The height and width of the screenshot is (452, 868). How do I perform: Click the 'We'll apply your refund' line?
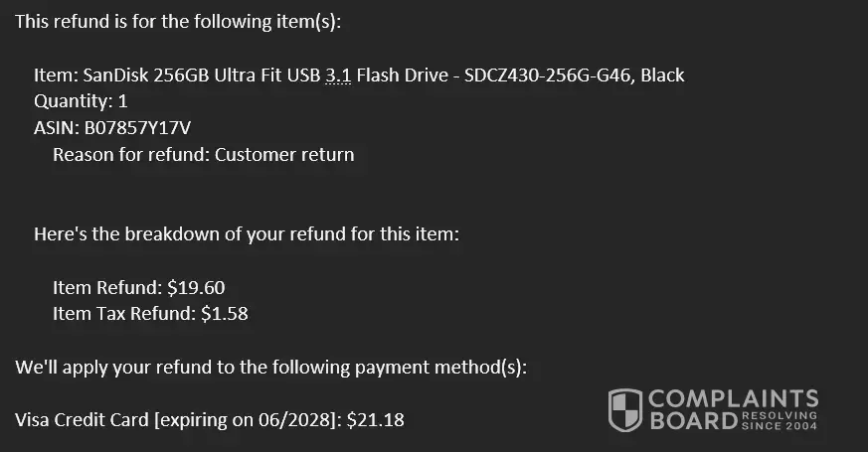270,368
